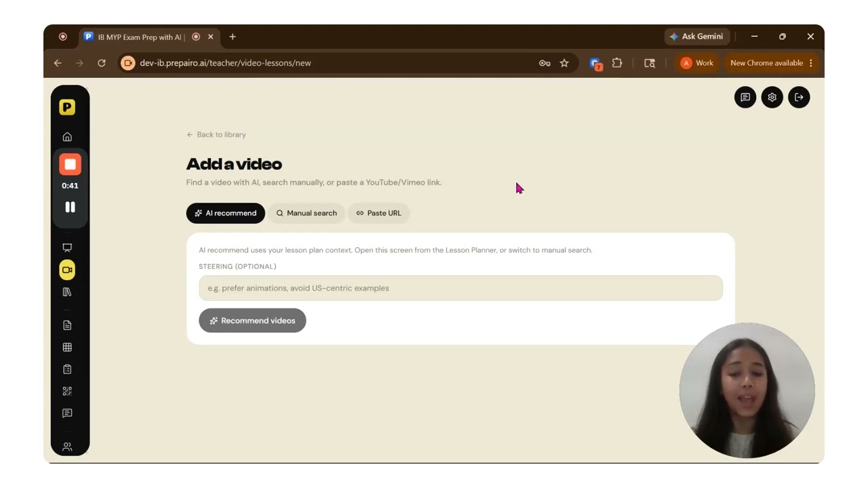Click the Add a video heading
This screenshot has width=868, height=488.
pyautogui.click(x=234, y=164)
